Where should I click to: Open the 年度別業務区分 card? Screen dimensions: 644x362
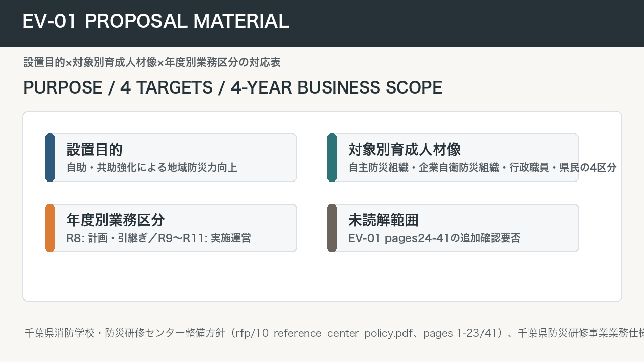171,228
